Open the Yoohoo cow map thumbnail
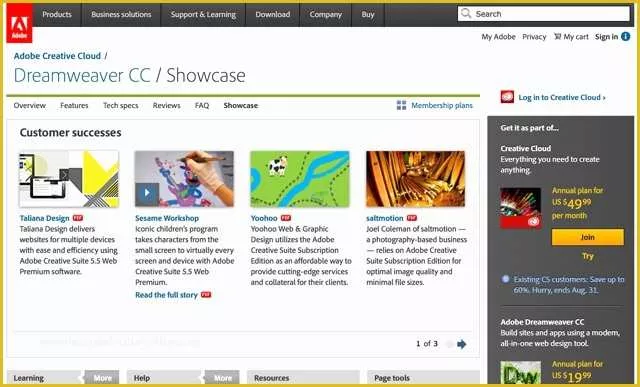The width and height of the screenshot is (640, 387). pyautogui.click(x=300, y=179)
